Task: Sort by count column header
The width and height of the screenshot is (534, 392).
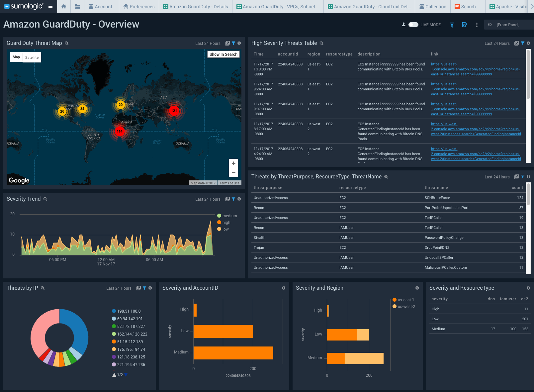Action: pyautogui.click(x=517, y=188)
